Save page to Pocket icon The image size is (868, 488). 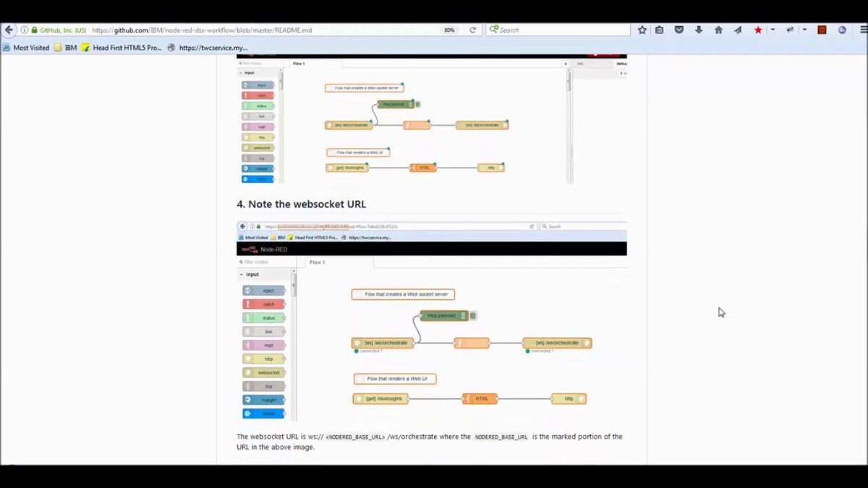pyautogui.click(x=679, y=30)
